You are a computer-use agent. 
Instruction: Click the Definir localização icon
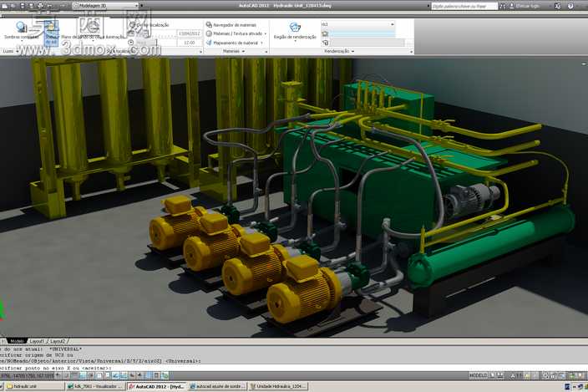[132, 25]
